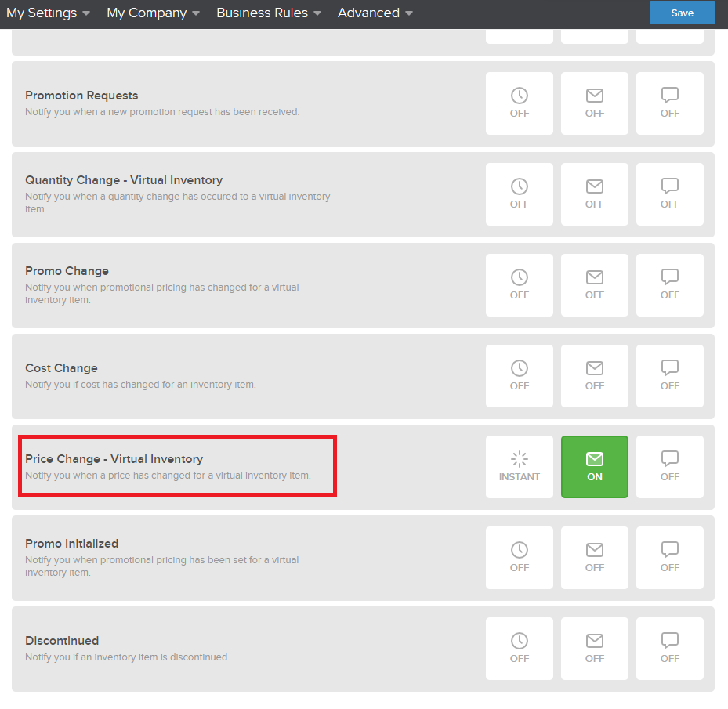This screenshot has height=709, width=728.
Task: Enable Cost Change chat bubble notification
Action: [x=669, y=376]
